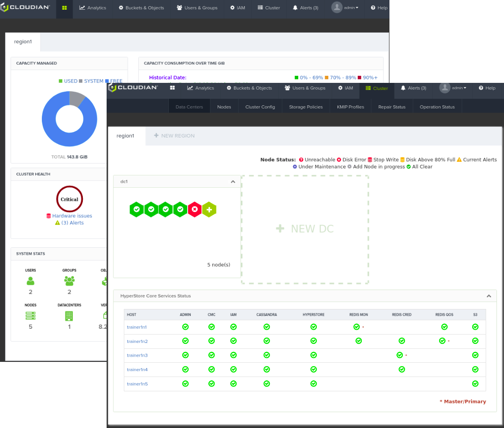Add a new region tab

point(174,136)
